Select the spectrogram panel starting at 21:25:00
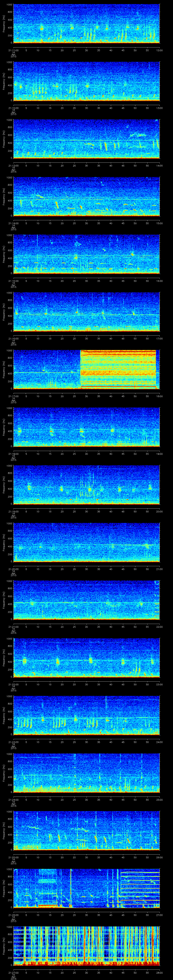The width and height of the screenshot is (173, 980). tap(86, 831)
